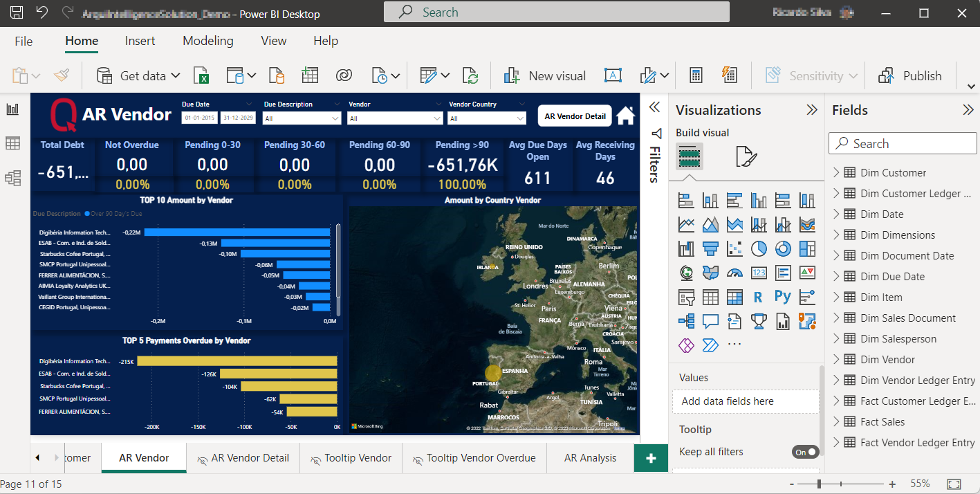Open the Format visual paintbrush tab
Viewport: 980px width, 494px height.
[x=746, y=157]
